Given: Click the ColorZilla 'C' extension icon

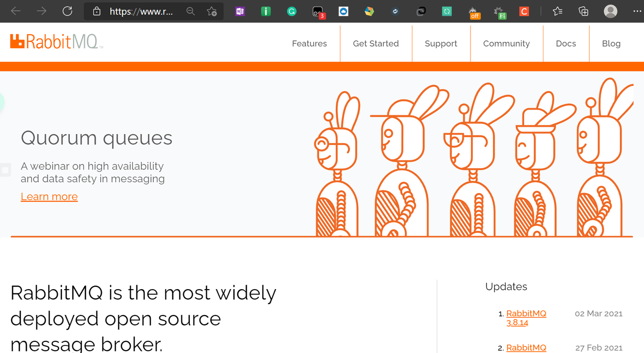Looking at the screenshot, I should (523, 11).
